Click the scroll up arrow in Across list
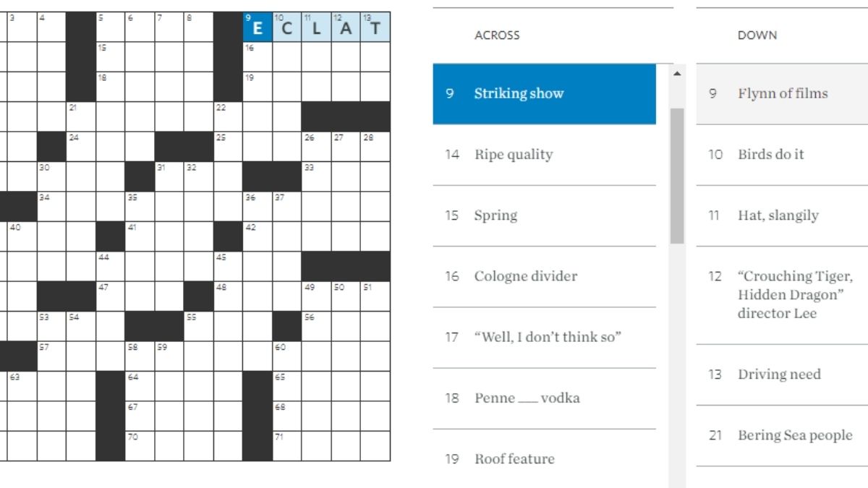 click(677, 74)
